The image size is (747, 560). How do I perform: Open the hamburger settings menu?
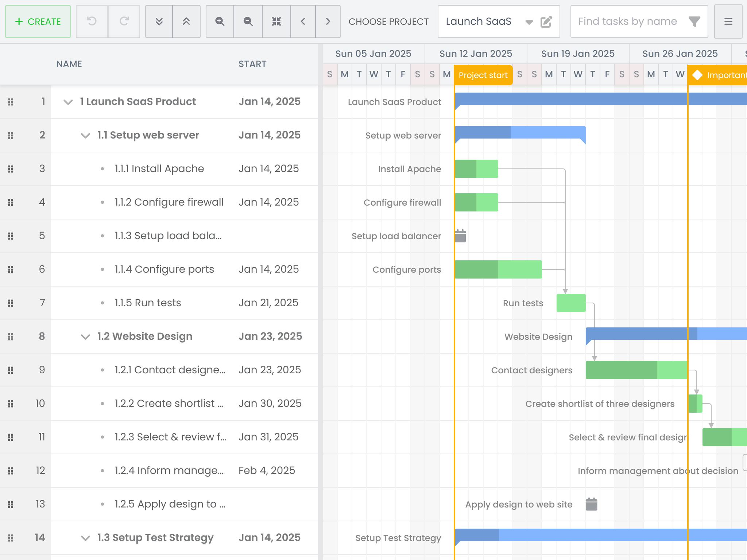pyautogui.click(x=728, y=22)
